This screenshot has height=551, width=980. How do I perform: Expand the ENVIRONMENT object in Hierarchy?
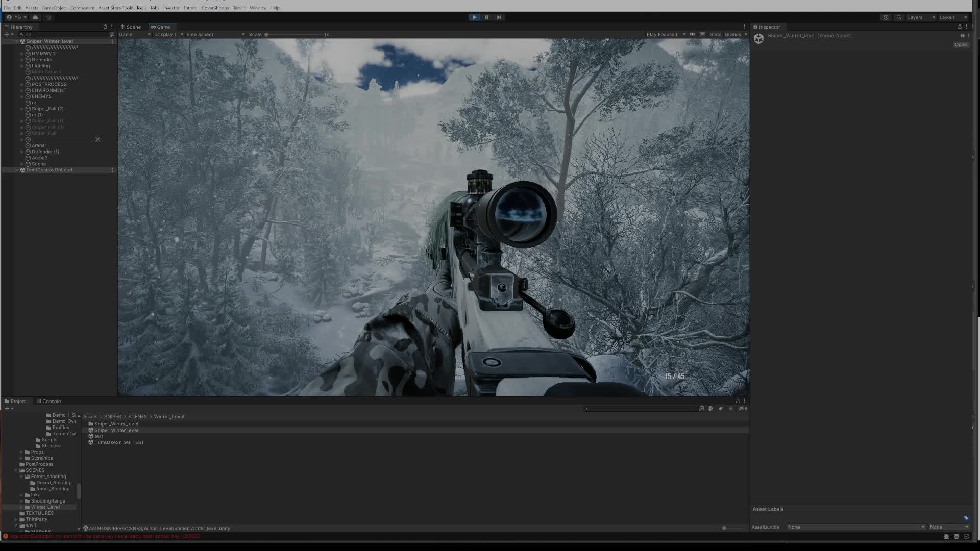(x=22, y=90)
